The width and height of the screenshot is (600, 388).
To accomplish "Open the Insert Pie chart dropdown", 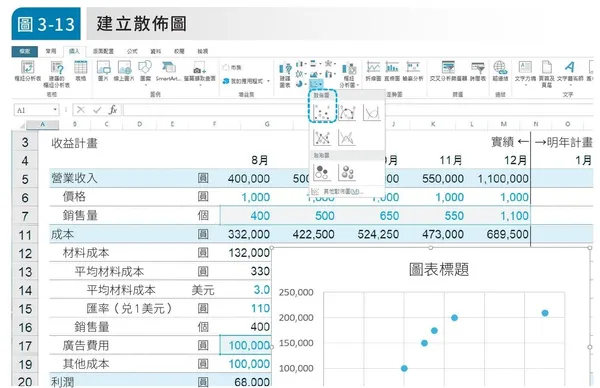I will coord(301,83).
